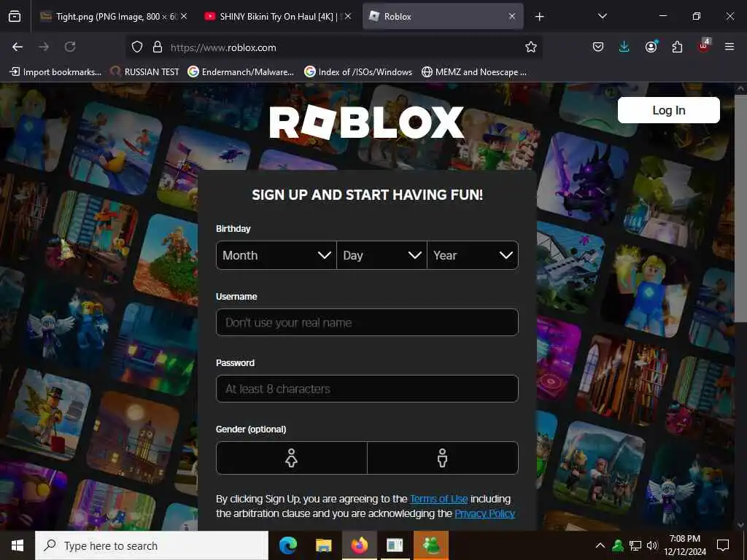Click the Log In button
The width and height of the screenshot is (747, 560).
pos(668,111)
